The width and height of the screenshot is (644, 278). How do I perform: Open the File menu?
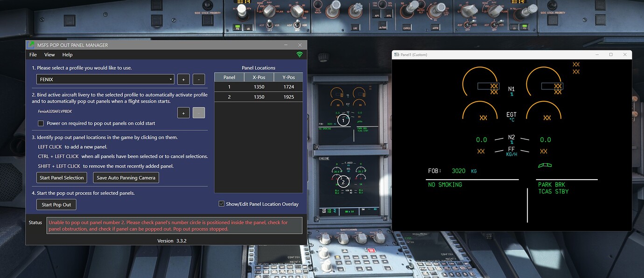click(x=33, y=55)
